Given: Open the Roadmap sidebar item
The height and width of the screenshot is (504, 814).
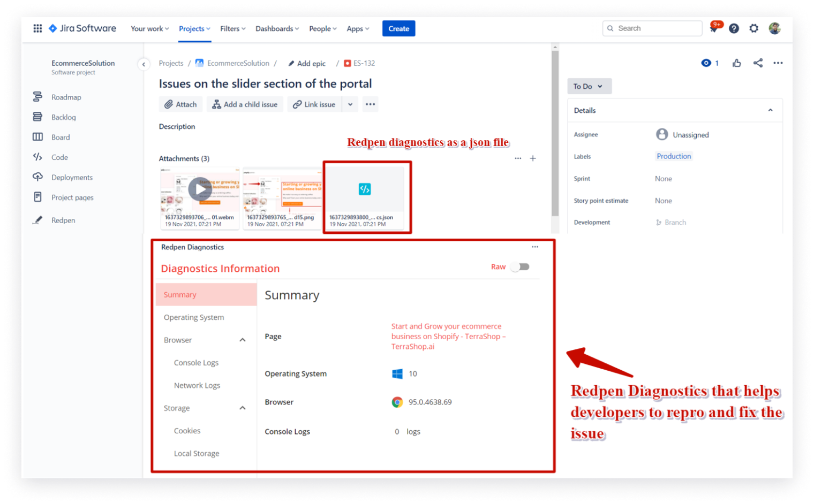Looking at the screenshot, I should pos(66,97).
